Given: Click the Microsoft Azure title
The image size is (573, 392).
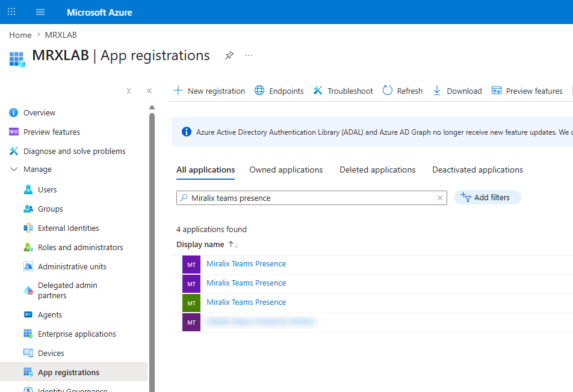Looking at the screenshot, I should 99,13.
